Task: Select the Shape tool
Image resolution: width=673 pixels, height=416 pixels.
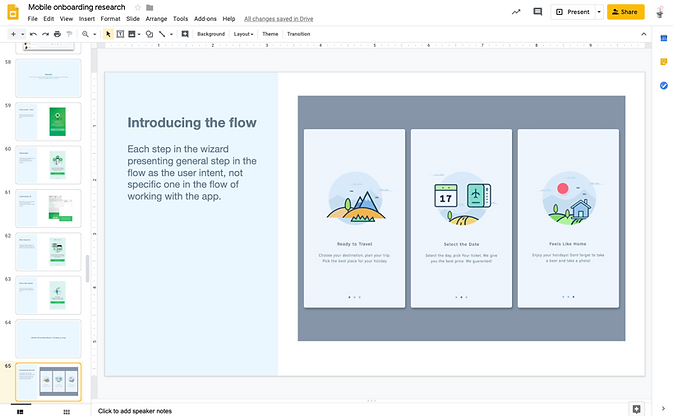Action: pos(149,34)
